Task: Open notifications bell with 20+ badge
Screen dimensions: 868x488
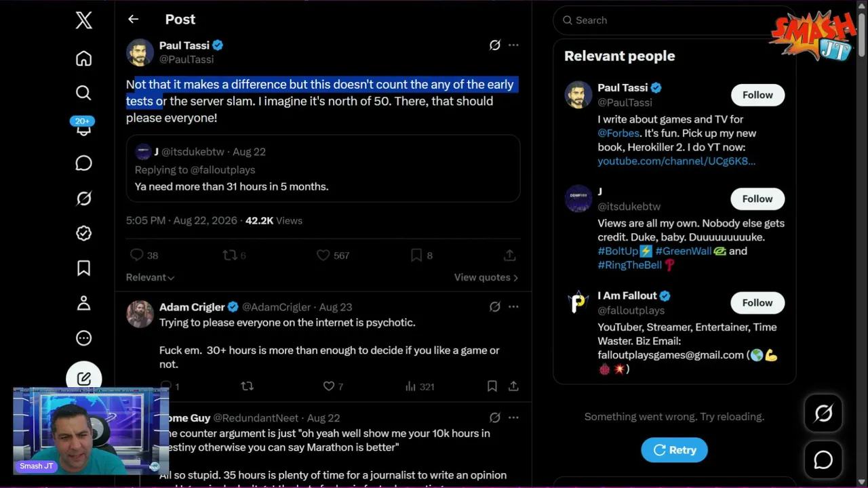Action: coord(83,127)
